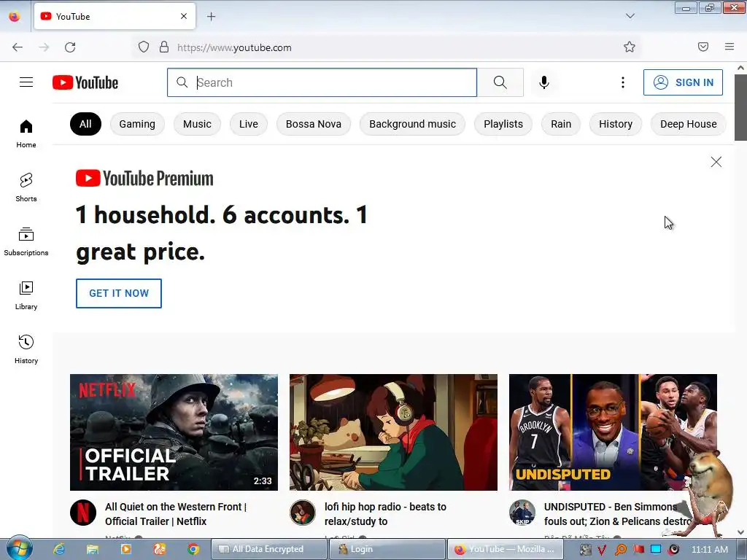This screenshot has height=560, width=747.
Task: Switch to All Data Encrypted window
Action: (268, 549)
